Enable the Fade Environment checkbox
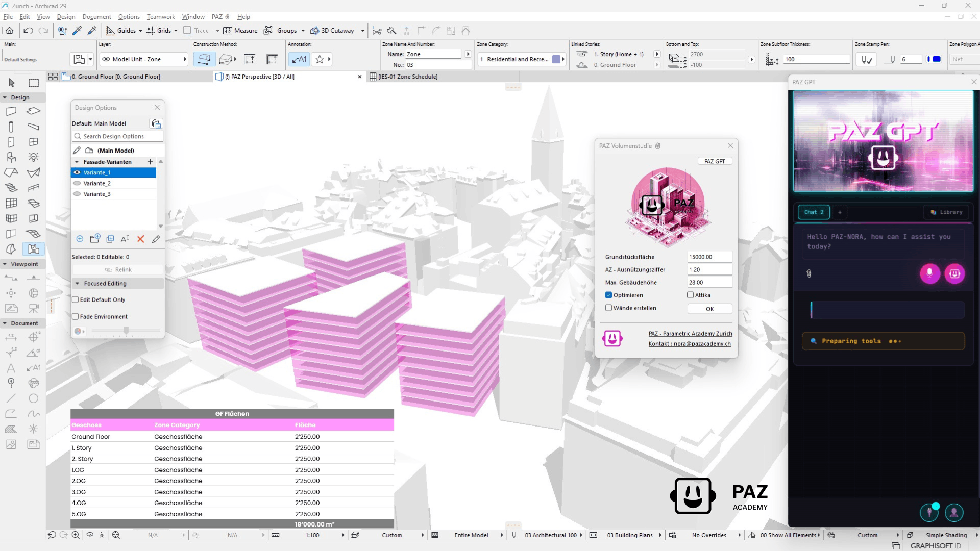This screenshot has width=980, height=551. pyautogui.click(x=76, y=317)
